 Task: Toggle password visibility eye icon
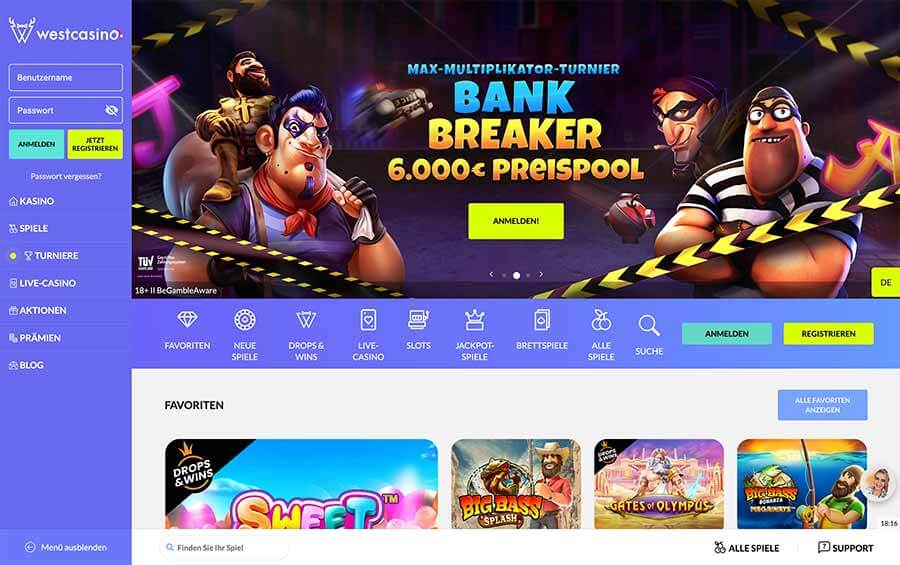coord(111,110)
